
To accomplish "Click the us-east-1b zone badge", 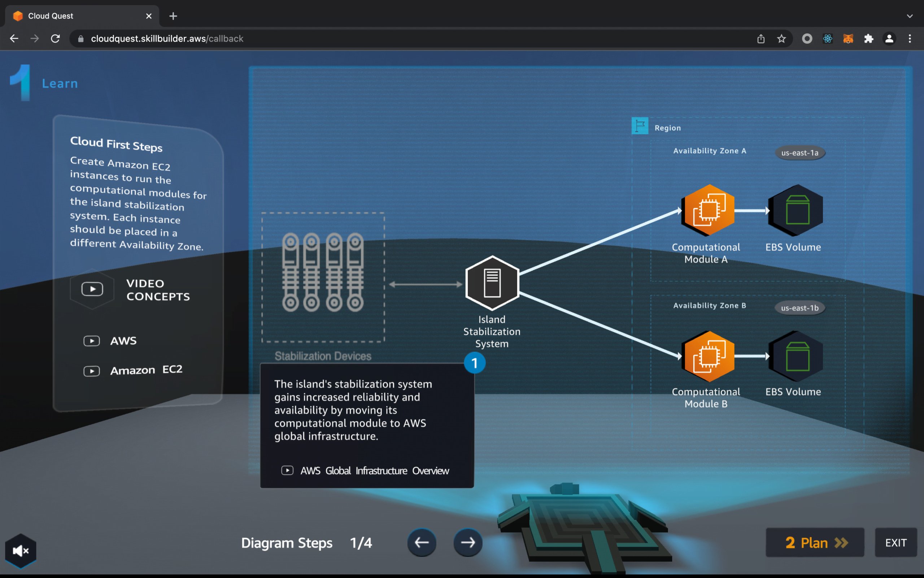I will (800, 308).
